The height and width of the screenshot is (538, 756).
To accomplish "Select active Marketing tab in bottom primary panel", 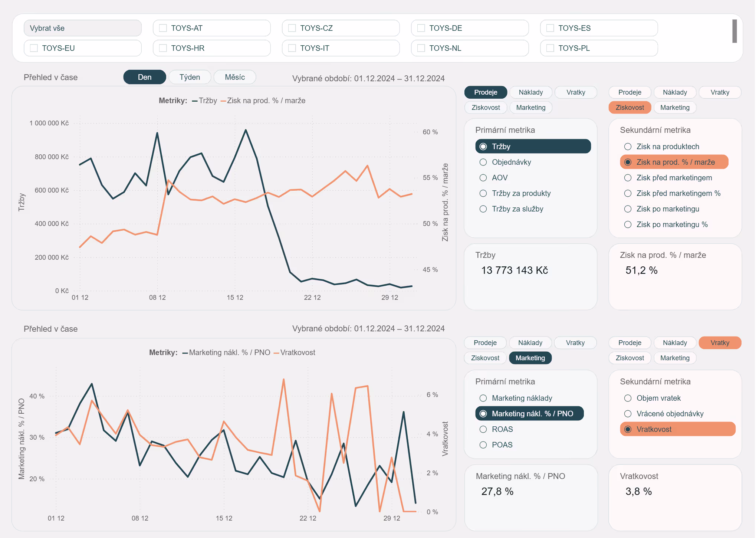I will click(x=530, y=358).
